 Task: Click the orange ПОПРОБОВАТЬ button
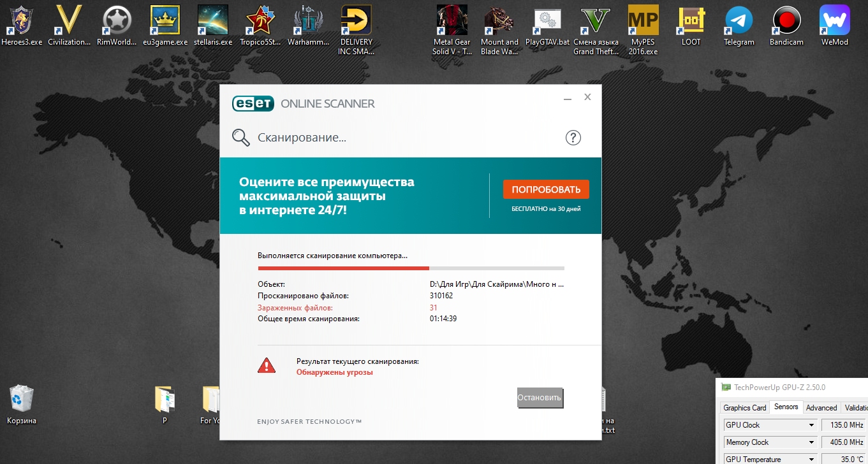tap(545, 189)
